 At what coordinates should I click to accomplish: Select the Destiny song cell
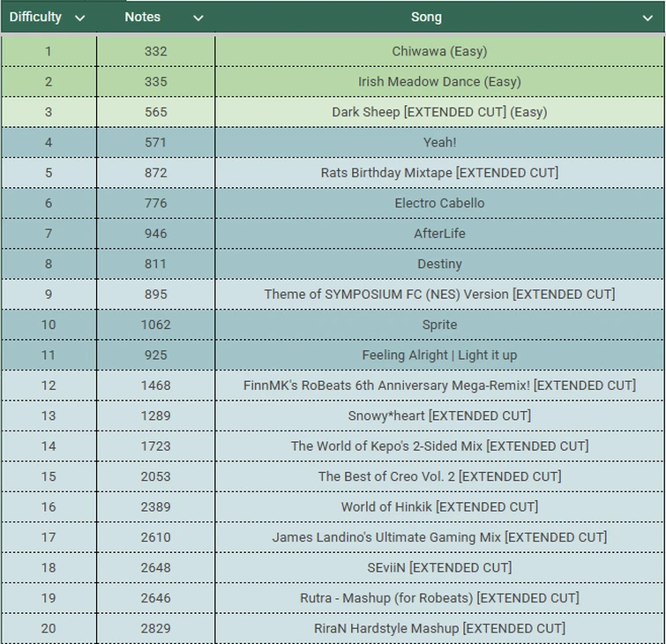pyautogui.click(x=439, y=264)
